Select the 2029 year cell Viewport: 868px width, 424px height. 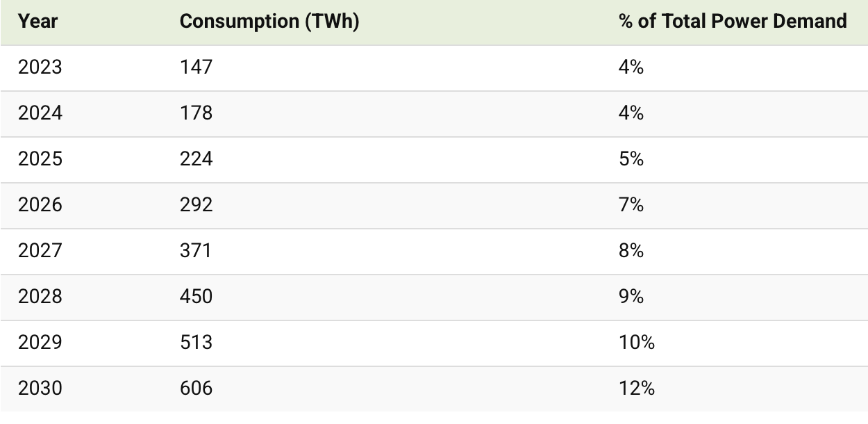(x=40, y=343)
